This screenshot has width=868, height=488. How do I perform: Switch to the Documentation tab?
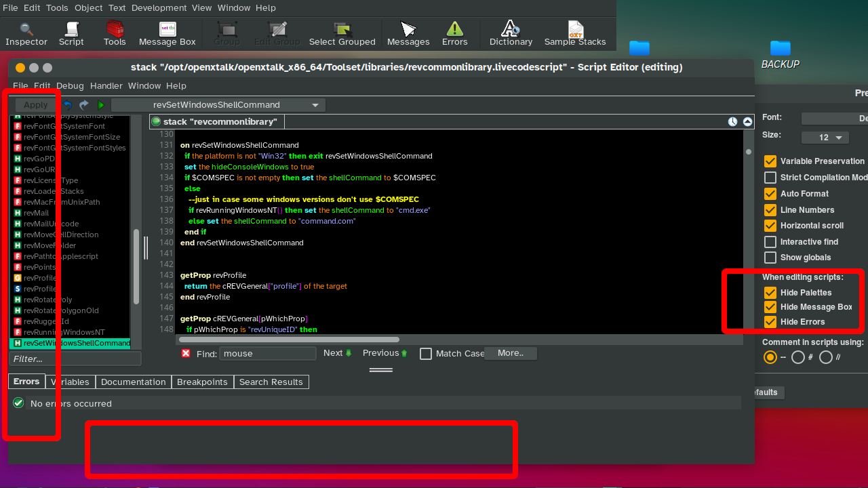tap(133, 382)
